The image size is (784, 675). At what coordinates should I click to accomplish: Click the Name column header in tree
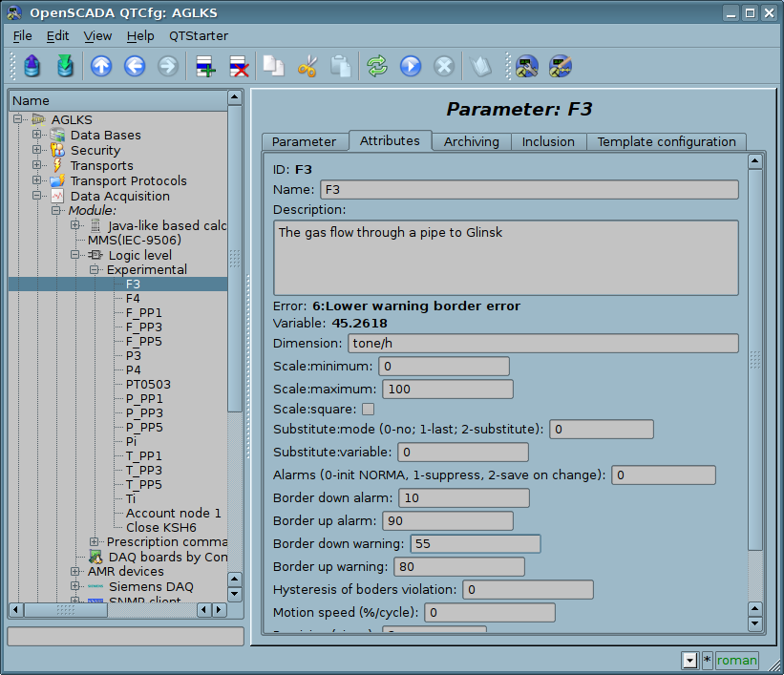tap(118, 101)
